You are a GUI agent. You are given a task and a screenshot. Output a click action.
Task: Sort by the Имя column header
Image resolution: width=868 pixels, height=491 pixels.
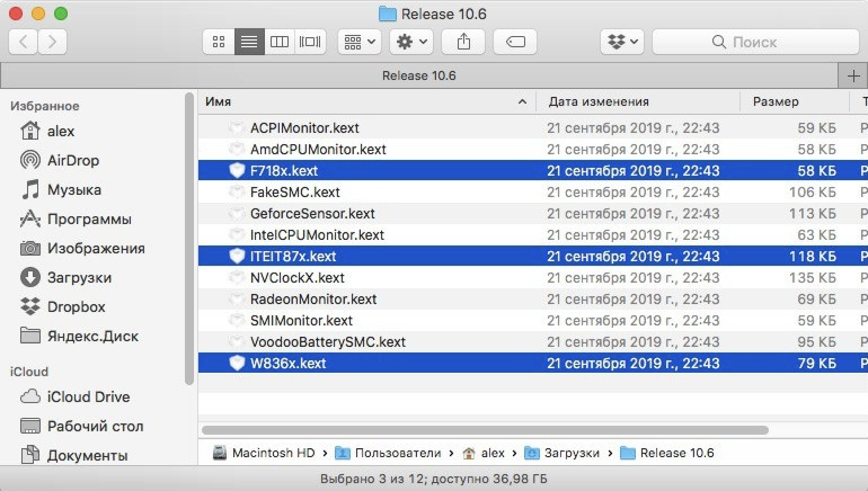[219, 102]
